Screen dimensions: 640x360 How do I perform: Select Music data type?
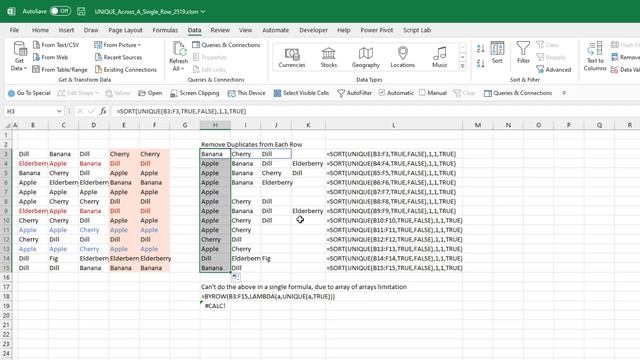click(440, 57)
